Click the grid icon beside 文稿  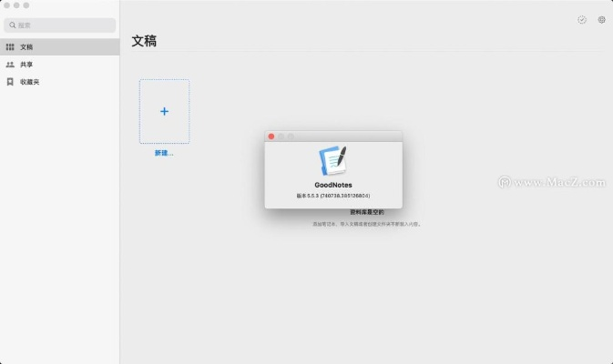pos(10,47)
